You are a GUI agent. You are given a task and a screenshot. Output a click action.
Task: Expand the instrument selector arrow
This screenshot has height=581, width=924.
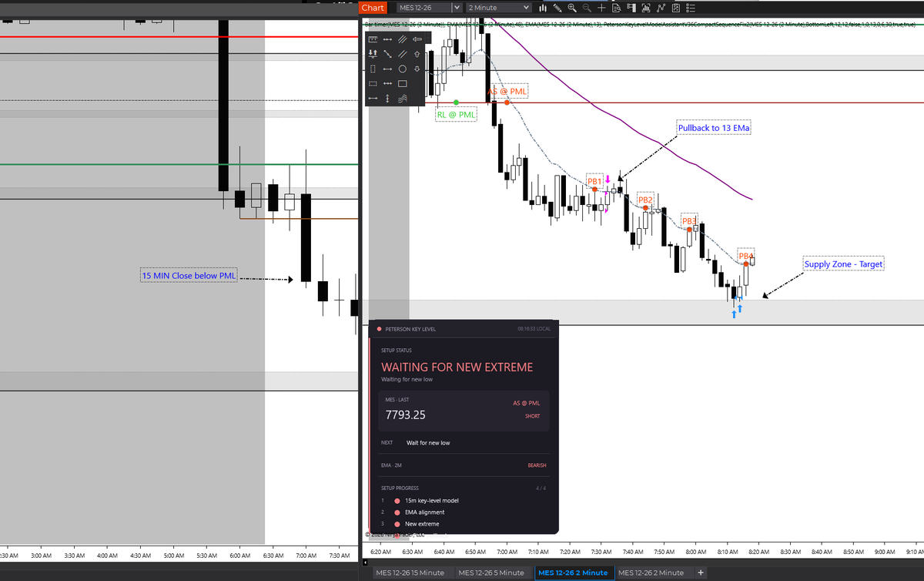[x=457, y=8]
